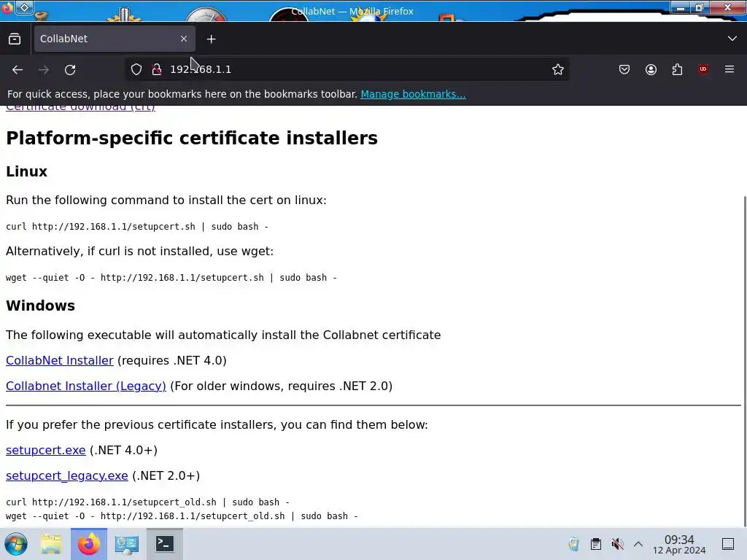This screenshot has width=747, height=560.
Task: Open a new tab
Action: coord(211,39)
